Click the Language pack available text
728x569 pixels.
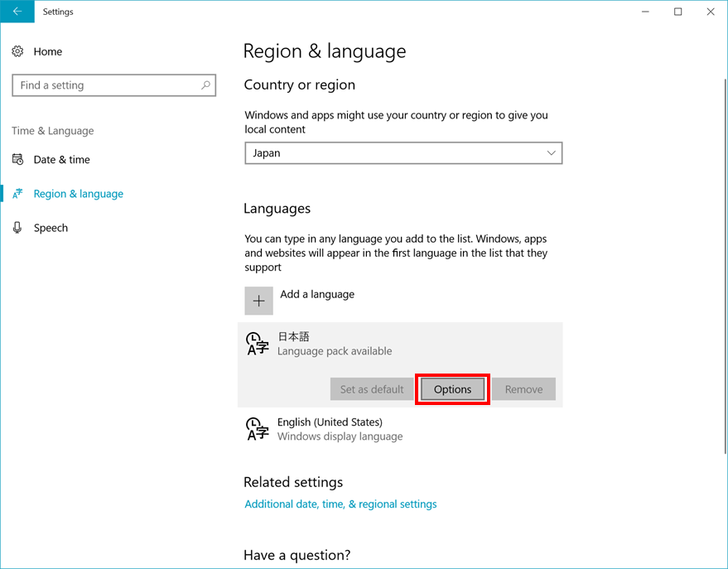point(335,351)
